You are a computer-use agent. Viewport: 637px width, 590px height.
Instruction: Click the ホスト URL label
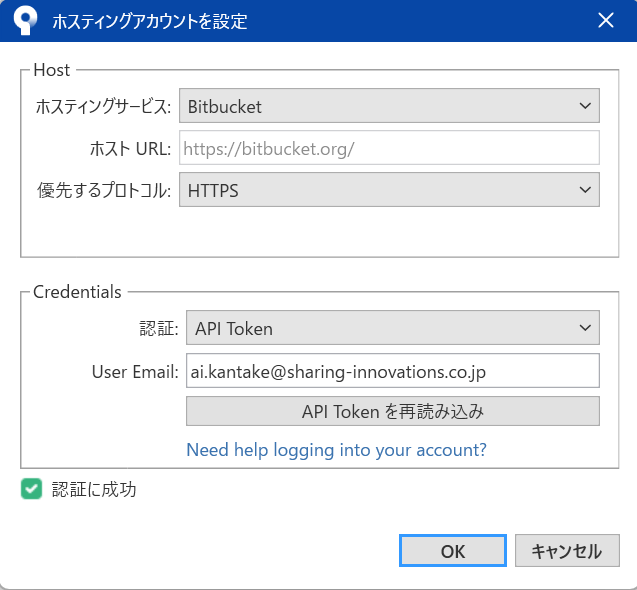[x=130, y=149]
